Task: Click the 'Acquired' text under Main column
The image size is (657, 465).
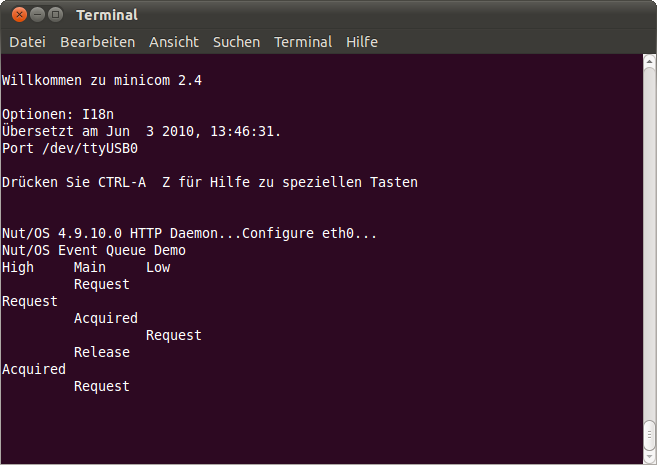Action: (106, 318)
